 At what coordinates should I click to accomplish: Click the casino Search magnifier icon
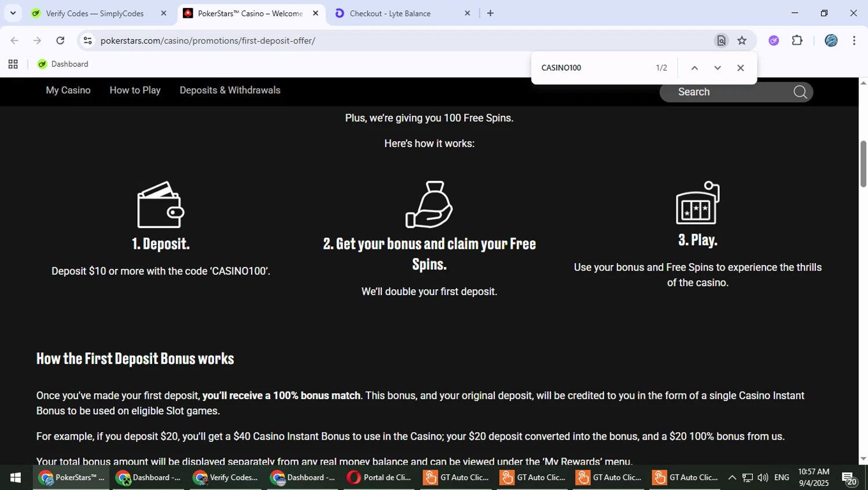click(800, 92)
